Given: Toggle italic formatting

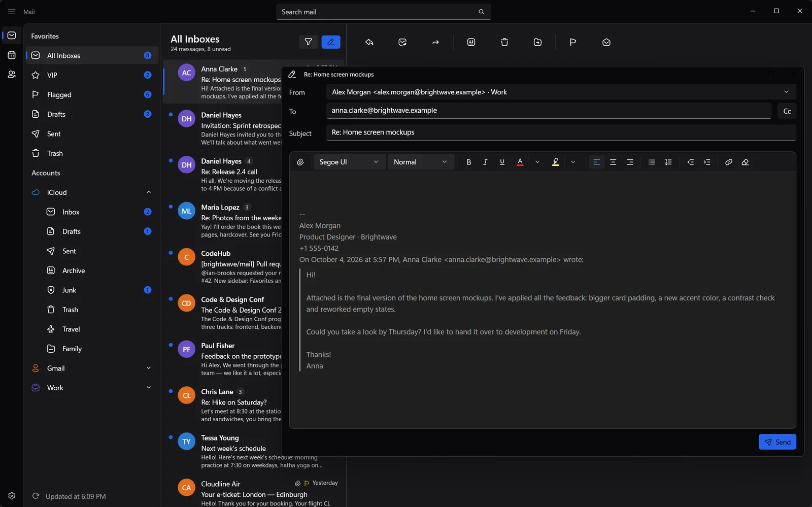Looking at the screenshot, I should click(485, 162).
